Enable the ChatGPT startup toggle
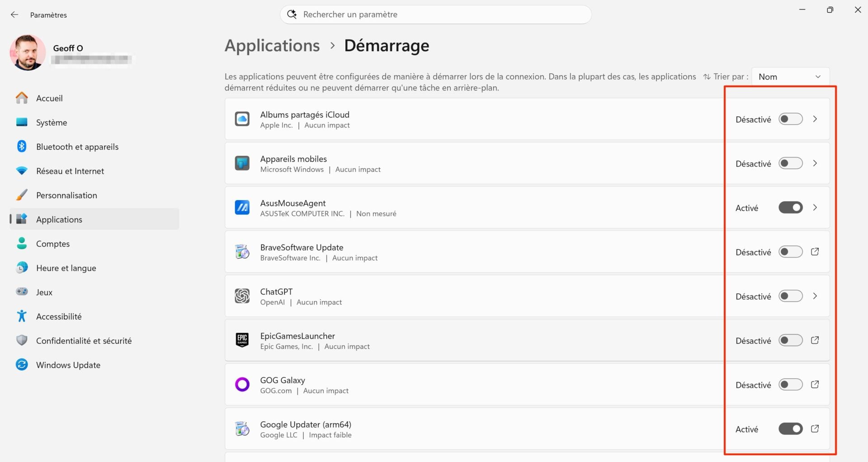This screenshot has width=868, height=462. tap(790, 296)
